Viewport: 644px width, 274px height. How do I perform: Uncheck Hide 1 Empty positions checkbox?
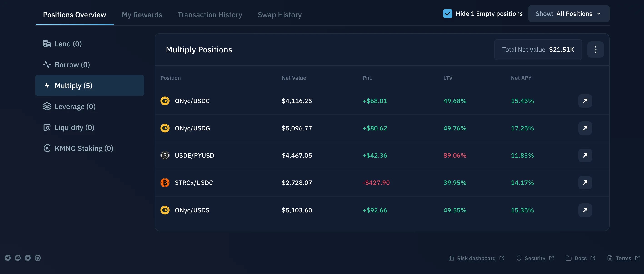pos(447,13)
